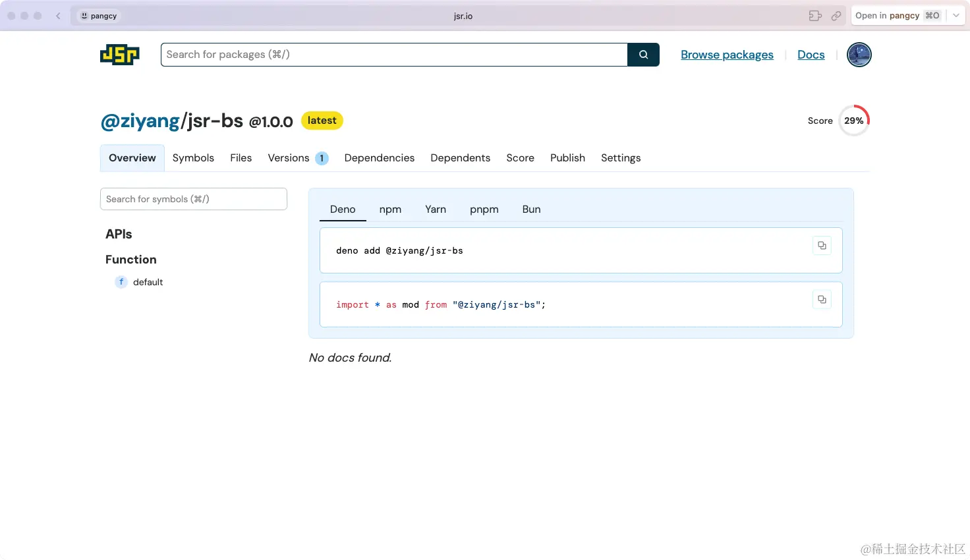Click the copy link icon in browser bar

836,16
